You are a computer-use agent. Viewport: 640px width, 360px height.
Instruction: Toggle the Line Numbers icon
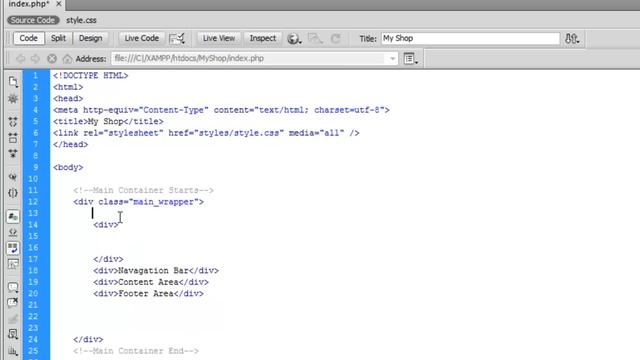[x=13, y=216]
